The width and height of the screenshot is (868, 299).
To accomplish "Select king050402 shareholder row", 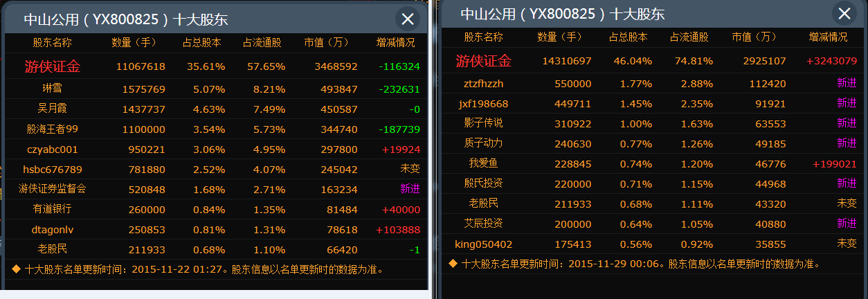I will (483, 244).
